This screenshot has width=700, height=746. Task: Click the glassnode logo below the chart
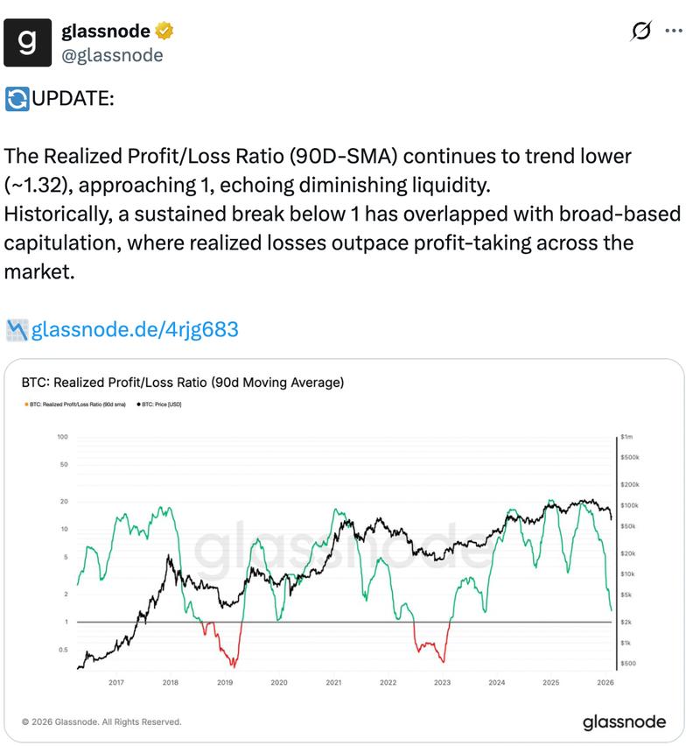coord(624,722)
